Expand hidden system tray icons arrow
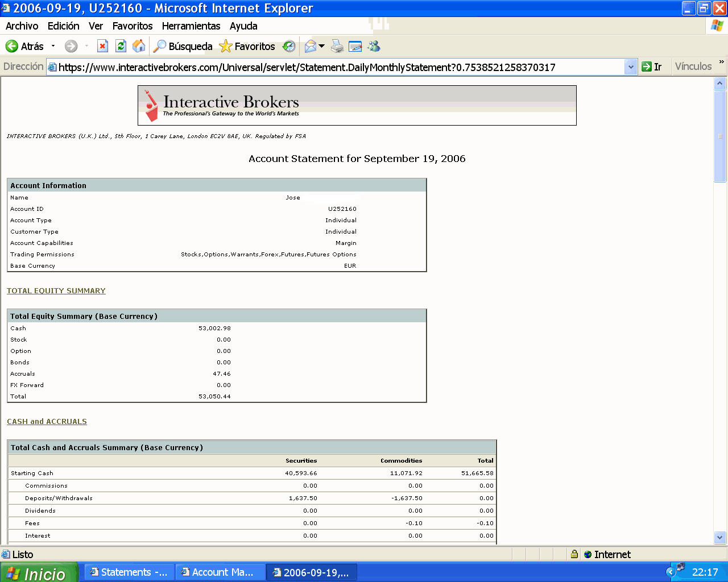The width and height of the screenshot is (728, 582). 671,572
